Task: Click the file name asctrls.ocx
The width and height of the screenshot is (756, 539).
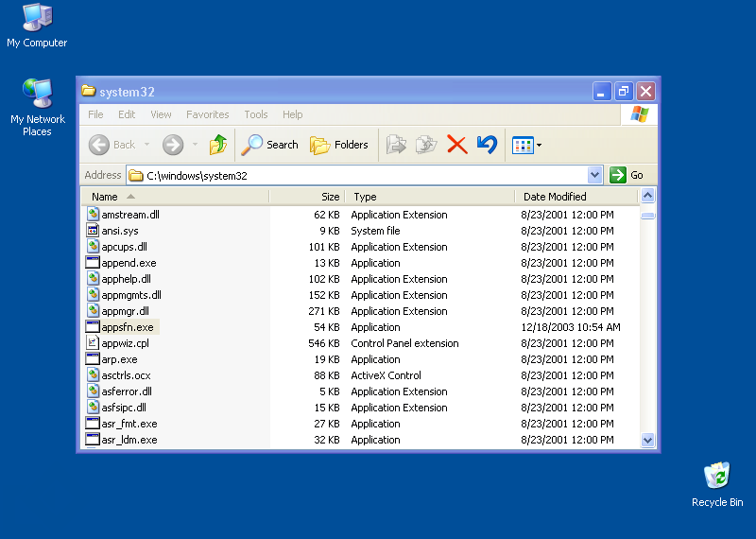Action: coord(127,375)
